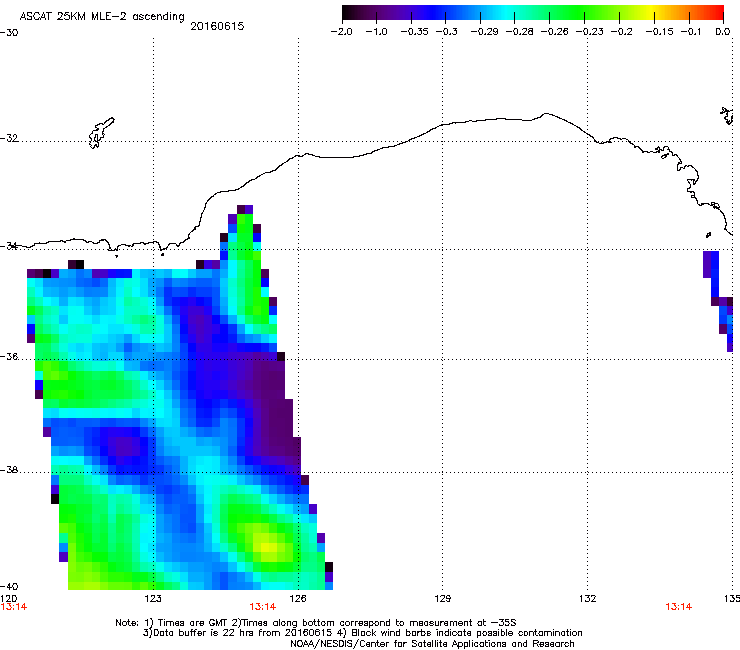This screenshot has width=740, height=650.
Task: Click the '-0.3' color scale value
Action: click(446, 32)
